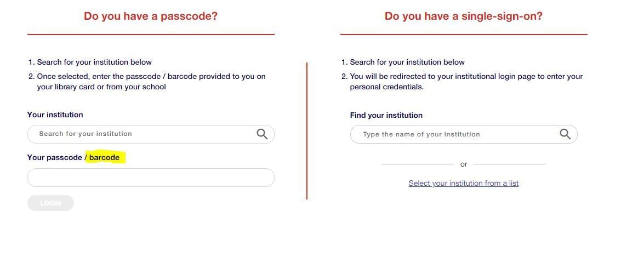Click the red underline beneath single-sign-on heading
644x268 pixels.
pos(464,35)
